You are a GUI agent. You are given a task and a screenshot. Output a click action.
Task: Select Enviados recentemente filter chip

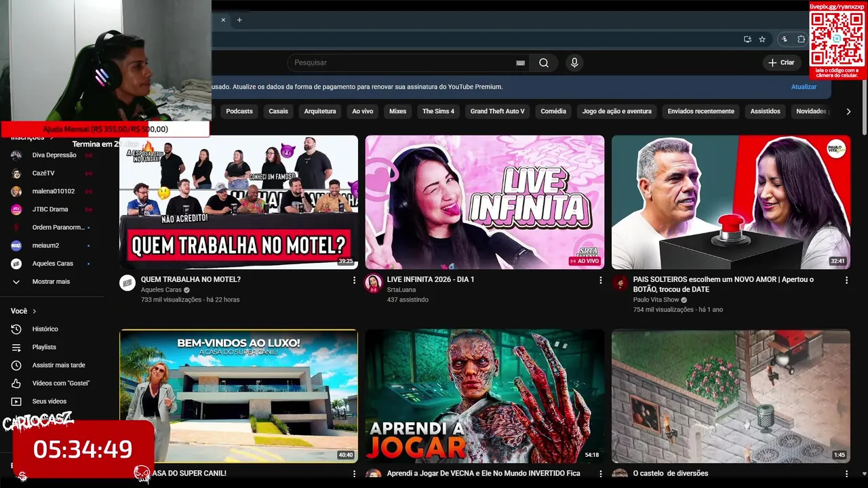[x=701, y=111]
